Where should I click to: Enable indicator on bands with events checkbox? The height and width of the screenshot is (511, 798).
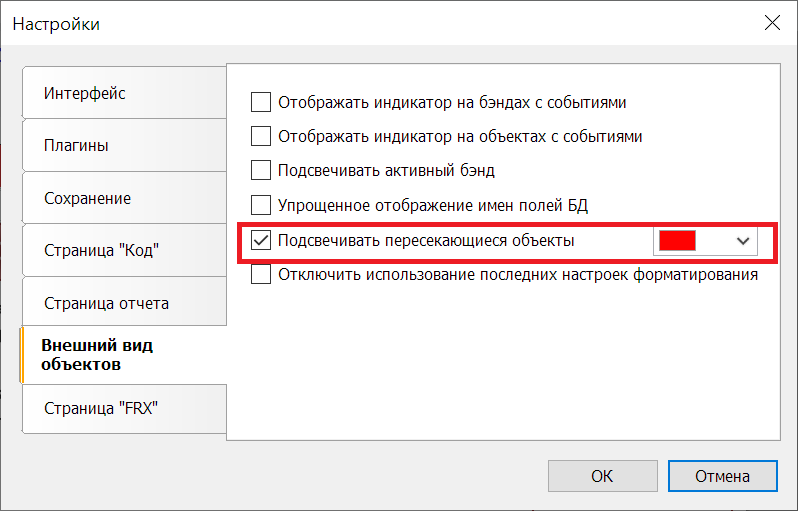pyautogui.click(x=261, y=102)
